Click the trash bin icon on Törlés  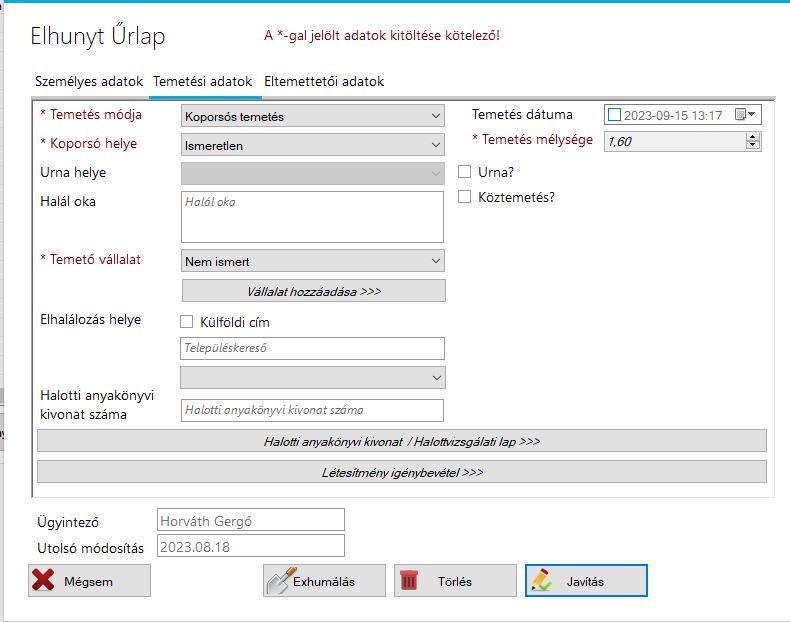coord(409,581)
